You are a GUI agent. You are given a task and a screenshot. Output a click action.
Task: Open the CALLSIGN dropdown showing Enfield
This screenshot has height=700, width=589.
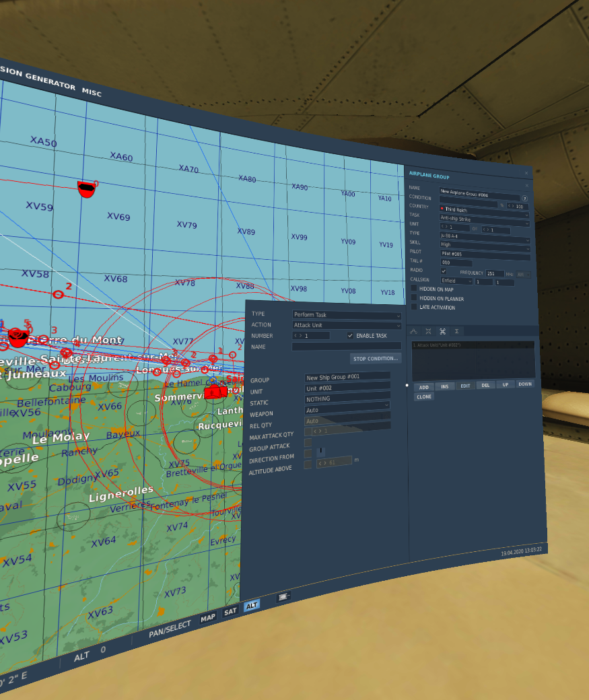[456, 281]
